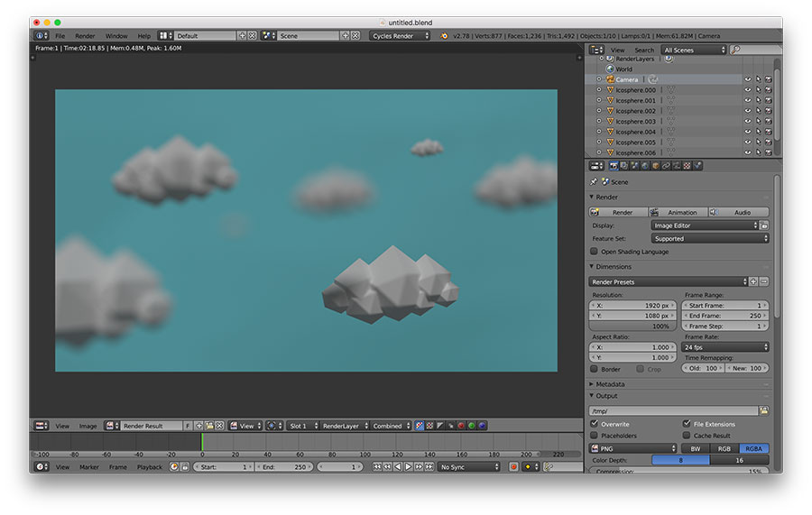
Task: Hide Camera with its eye icon
Action: click(x=748, y=79)
